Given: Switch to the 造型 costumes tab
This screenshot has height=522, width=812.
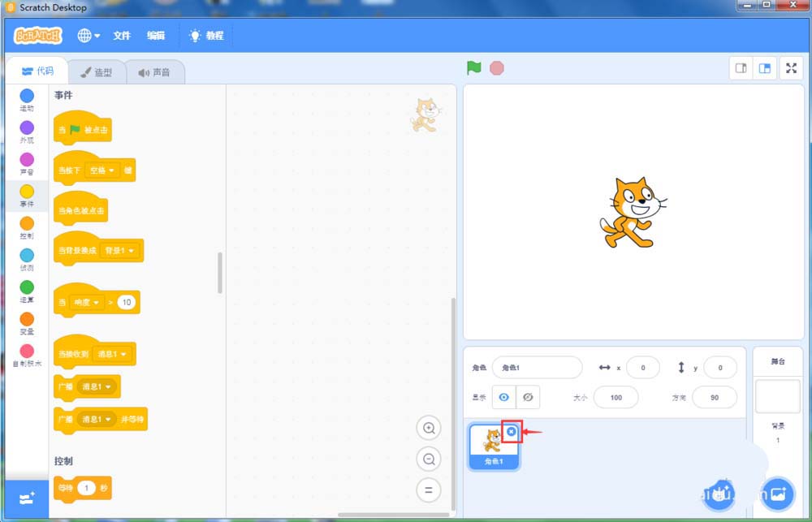Looking at the screenshot, I should (x=97, y=72).
